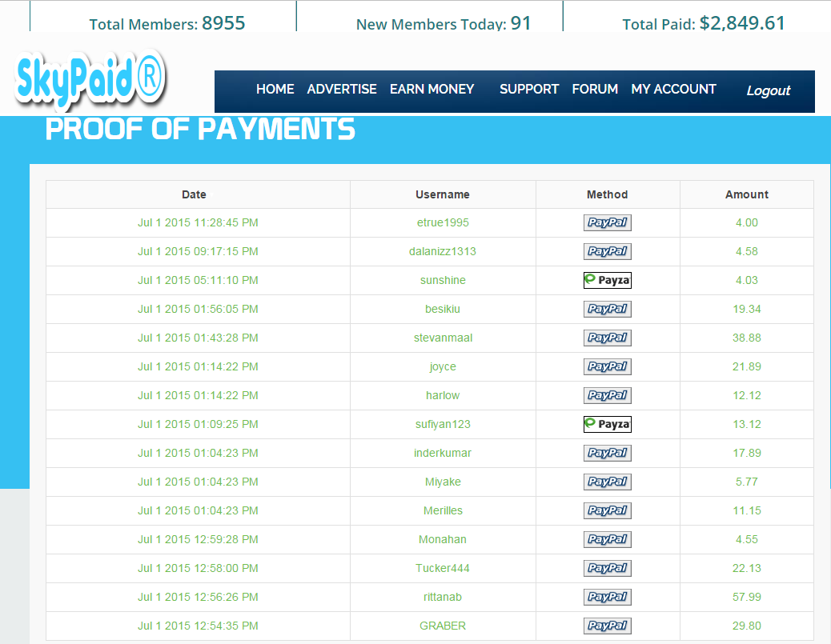The image size is (831, 644).
Task: Click PayPal icon in harlow row
Action: point(608,395)
